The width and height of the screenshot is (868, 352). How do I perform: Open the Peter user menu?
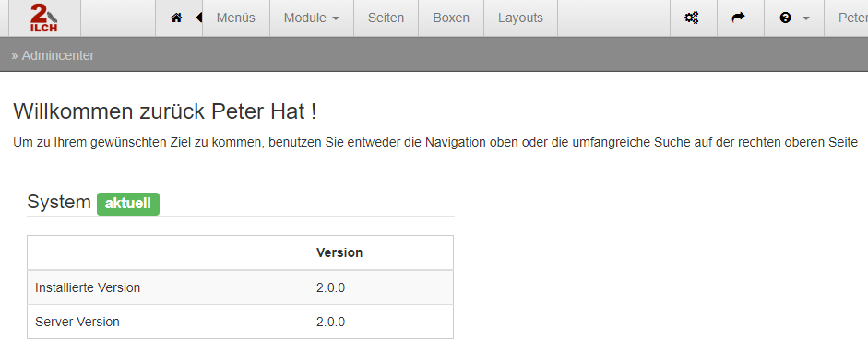tap(852, 18)
